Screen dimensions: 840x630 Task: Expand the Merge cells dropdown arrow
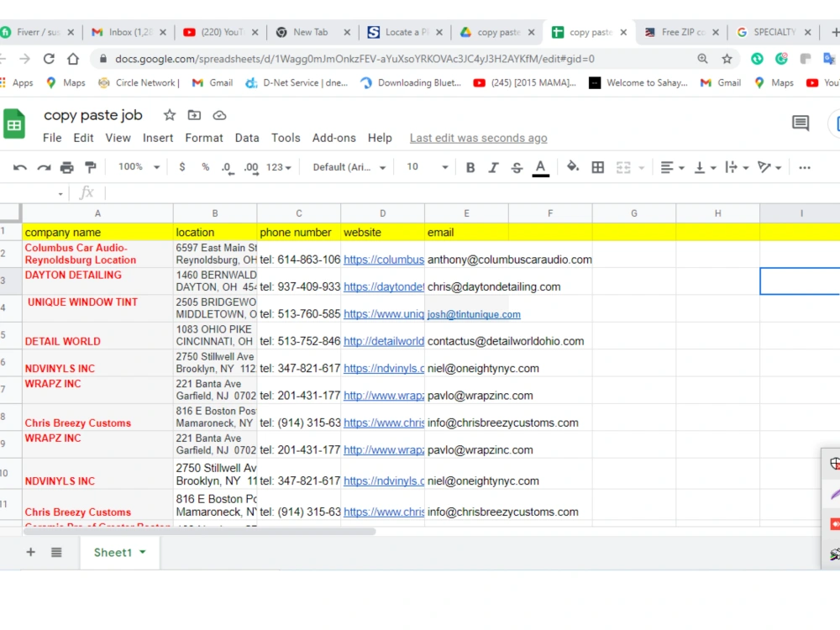tap(641, 168)
